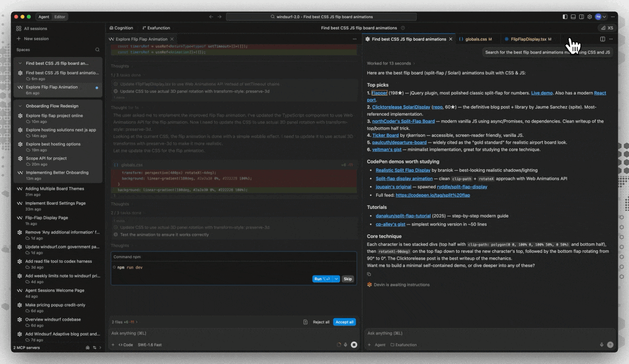Select the Explore Flip Flap Animation tab

coord(142,39)
